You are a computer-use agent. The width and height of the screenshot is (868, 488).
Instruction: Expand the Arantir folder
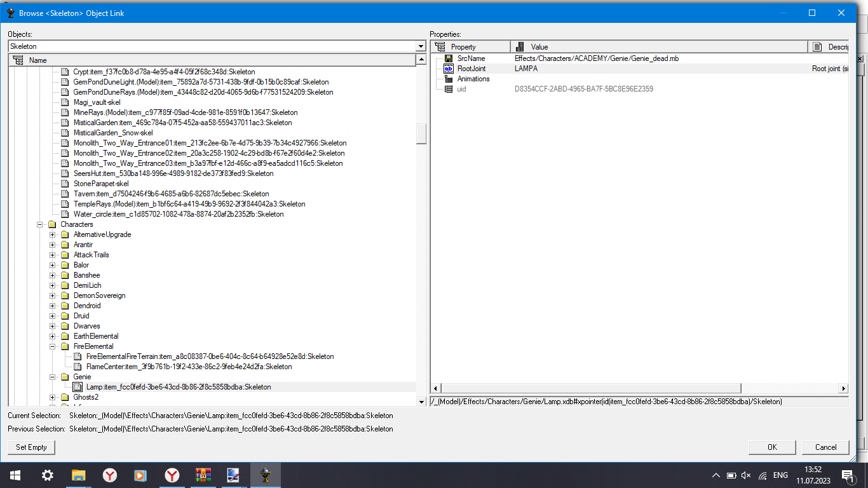(x=53, y=245)
